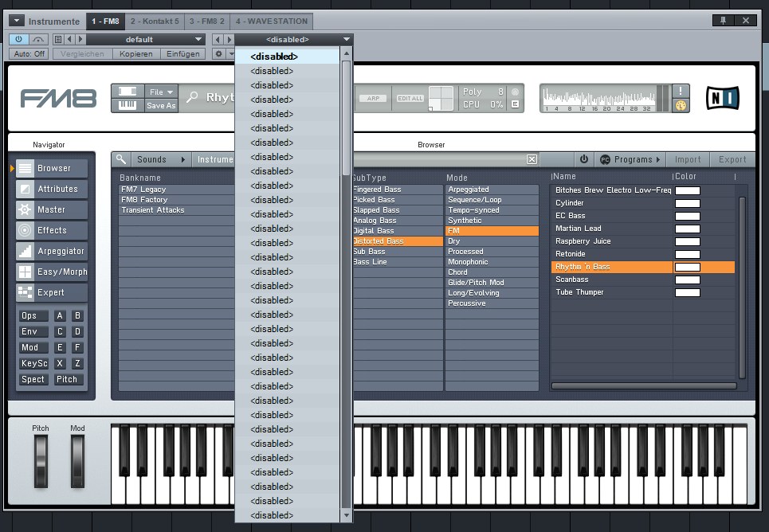
Task: Switch to the 1 - FM8 tab
Action: pos(105,21)
